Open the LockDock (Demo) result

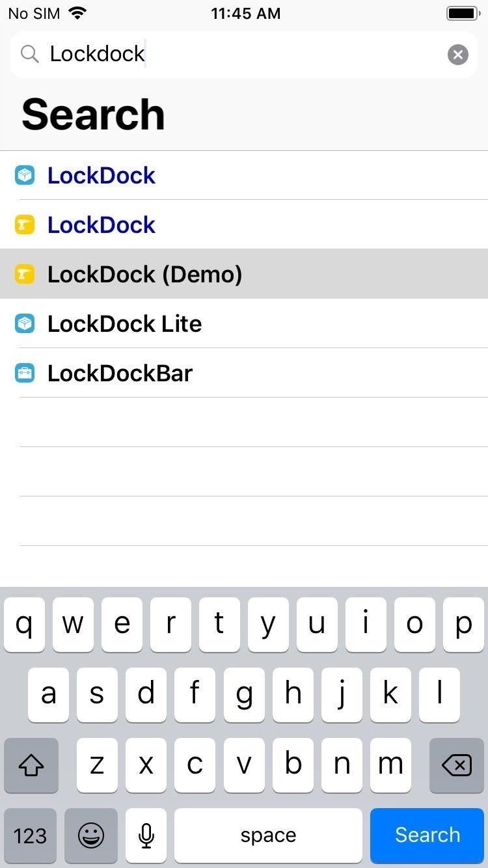coord(144,274)
